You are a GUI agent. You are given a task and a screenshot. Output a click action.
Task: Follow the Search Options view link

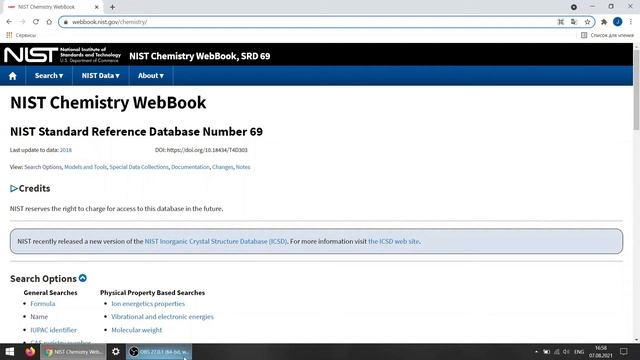43,167
